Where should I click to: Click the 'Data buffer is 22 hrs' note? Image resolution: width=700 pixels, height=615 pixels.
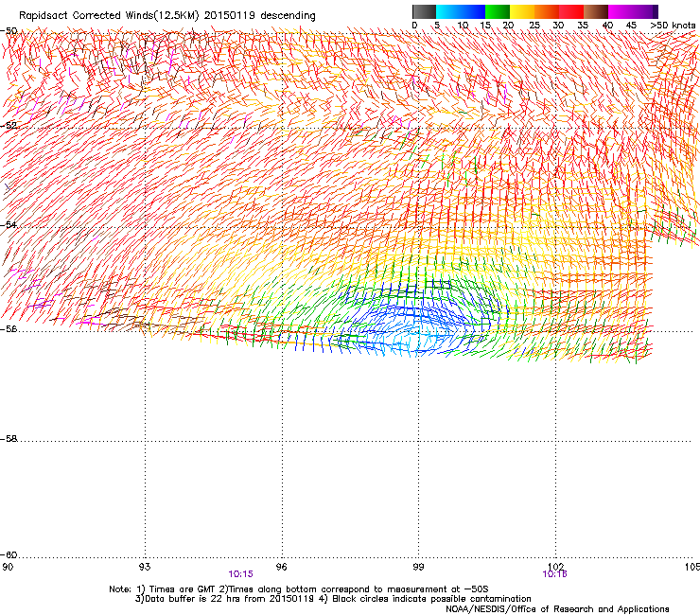tap(333, 599)
